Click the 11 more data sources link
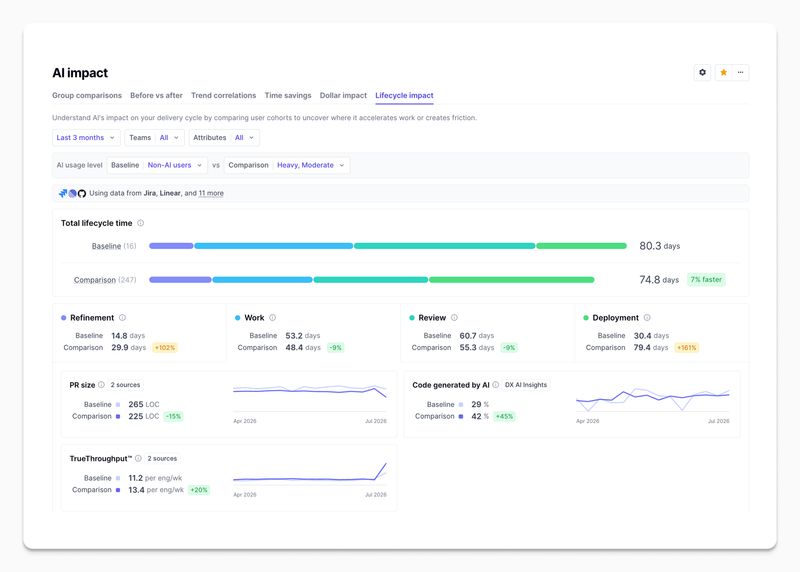Viewport: 800px width, 572px height. coord(211,193)
